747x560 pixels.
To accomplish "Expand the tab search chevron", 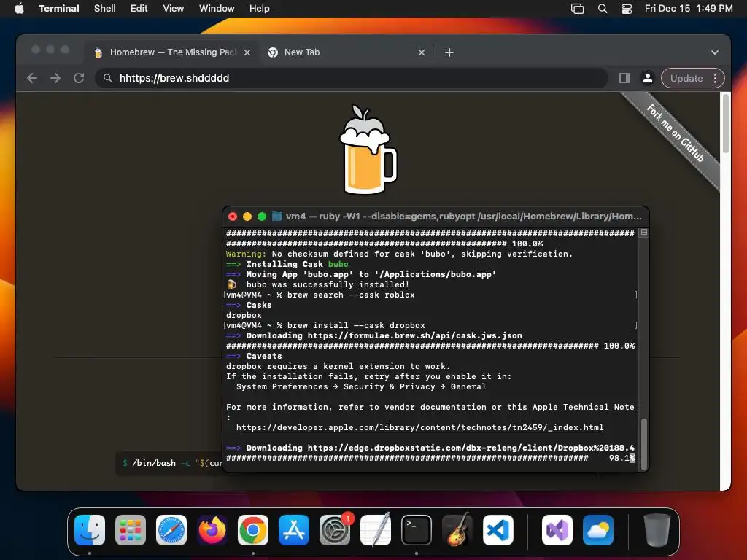I will [715, 52].
